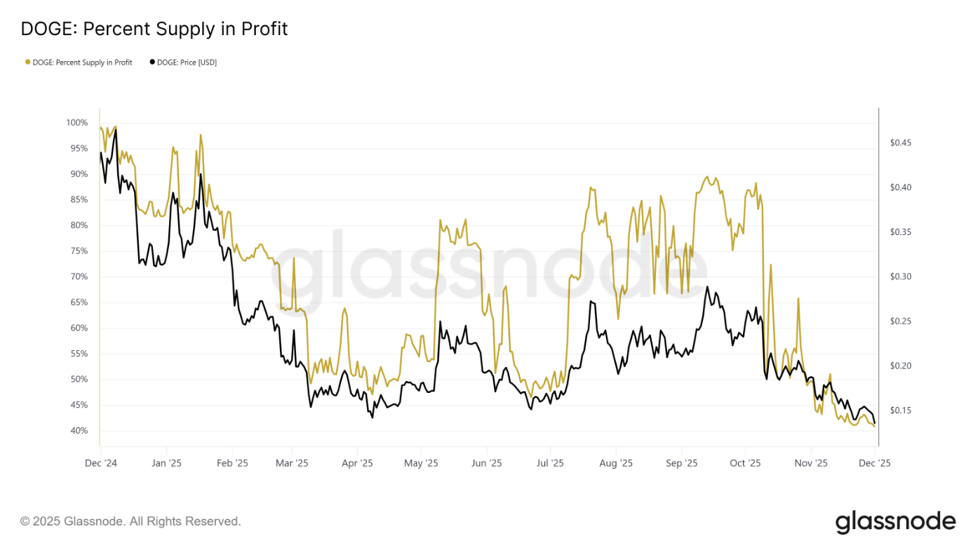Screen dimensions: 980x548
Task: Click the gold legend dot for Percent Supply in Profit
Action: 27,62
